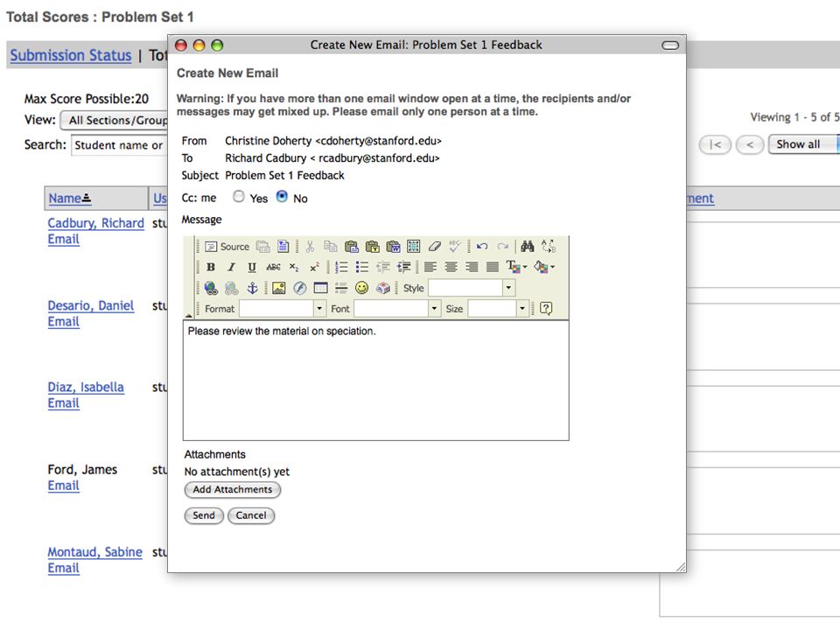
Task: Click inside the message text area
Action: pos(376,381)
